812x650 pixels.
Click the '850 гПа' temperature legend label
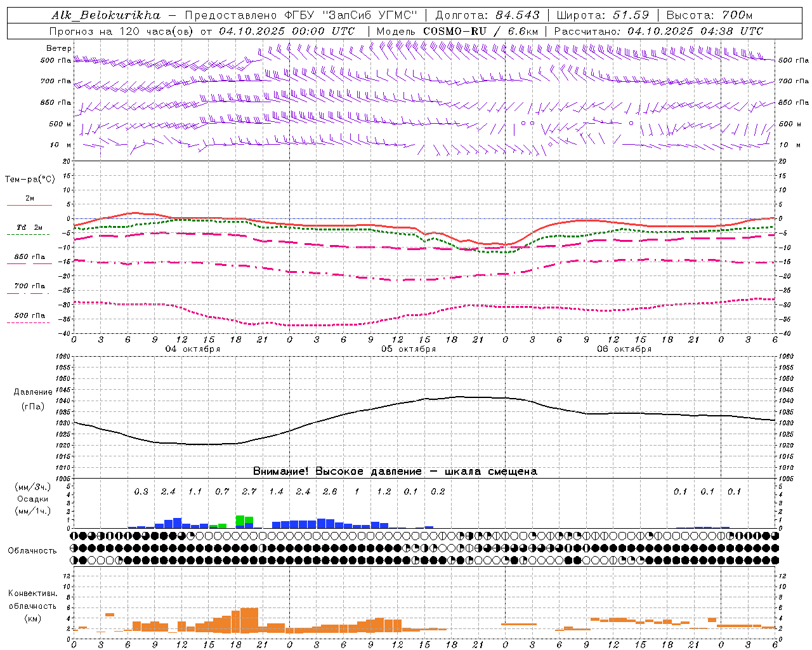[30, 256]
